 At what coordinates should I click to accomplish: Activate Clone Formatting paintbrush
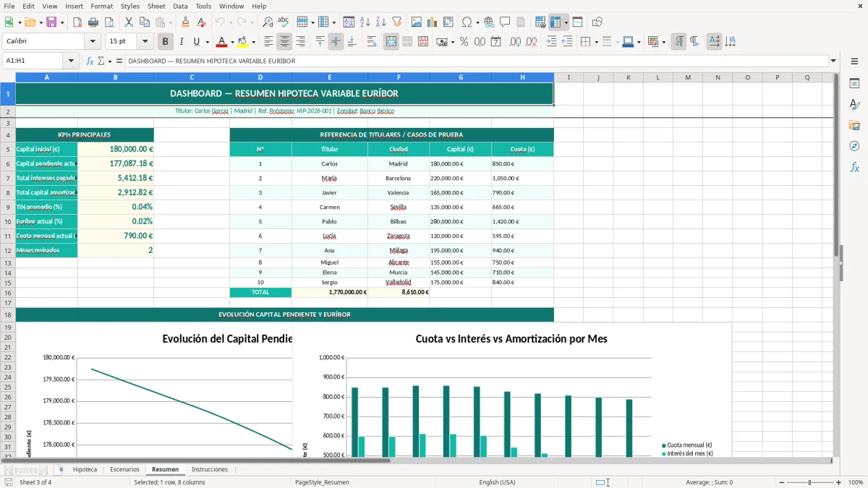click(185, 22)
